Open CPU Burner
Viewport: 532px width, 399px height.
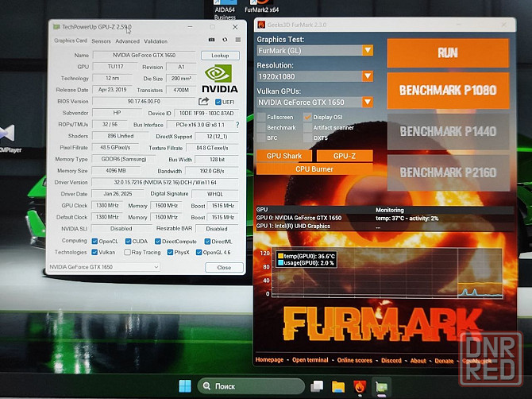pos(314,169)
